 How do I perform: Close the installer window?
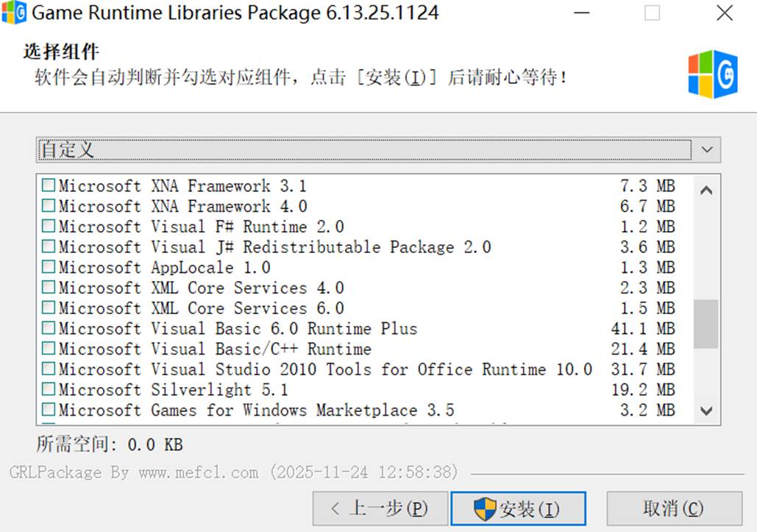click(x=724, y=13)
